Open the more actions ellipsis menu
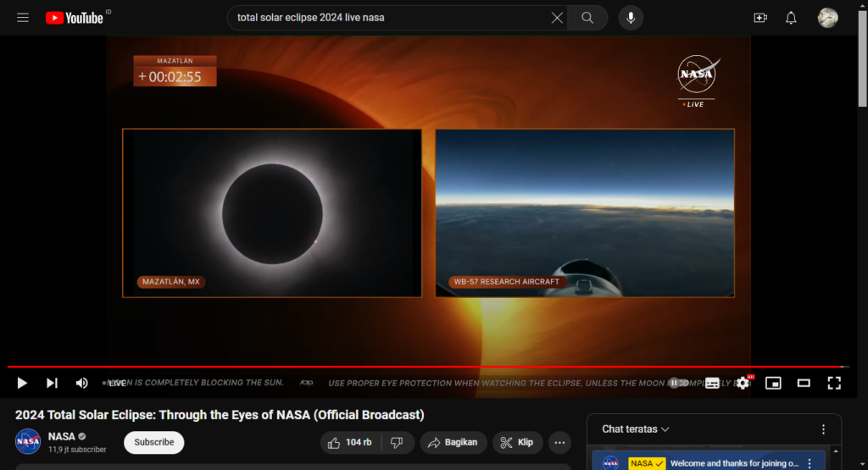 pyautogui.click(x=559, y=442)
